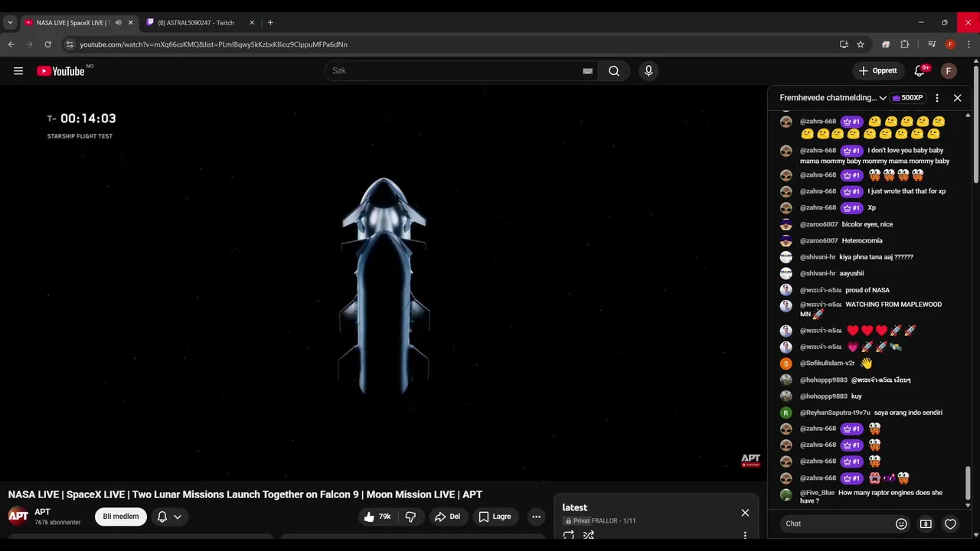Open more video actions ellipsis menu

536,517
